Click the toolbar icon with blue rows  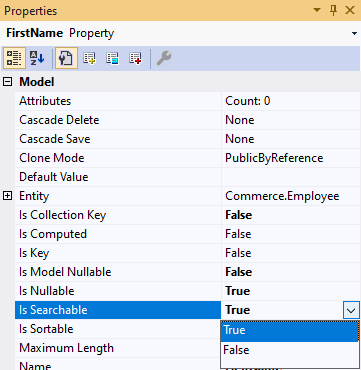tap(112, 58)
